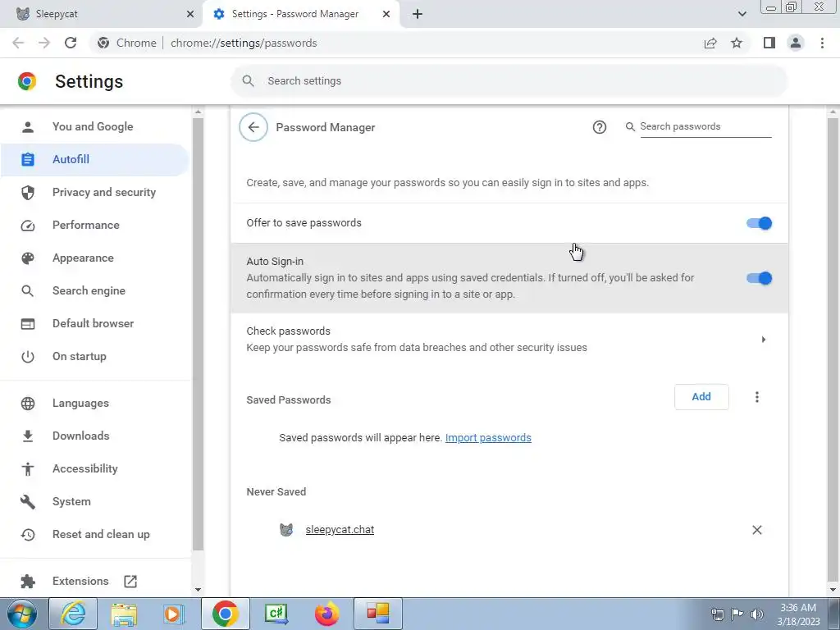The height and width of the screenshot is (630, 840).
Task: Open Languages settings
Action: tap(95, 404)
